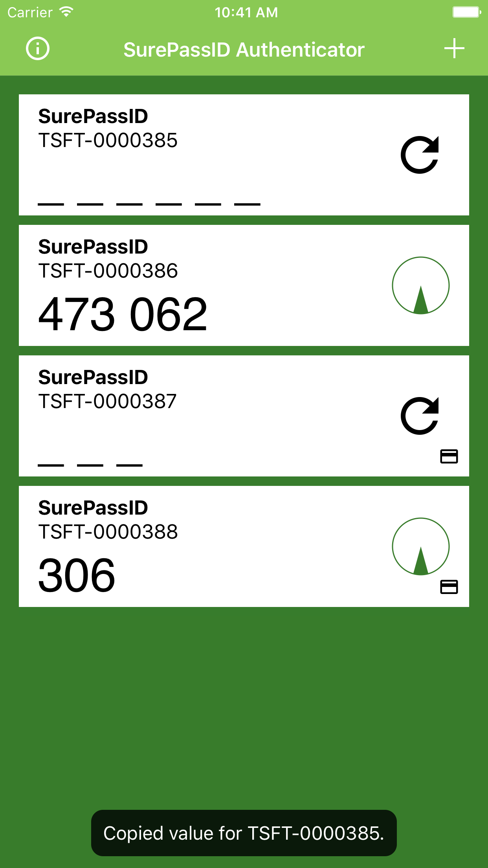Image resolution: width=488 pixels, height=868 pixels.
Task: Tap the SurePassID Authenticator title
Action: 244,50
